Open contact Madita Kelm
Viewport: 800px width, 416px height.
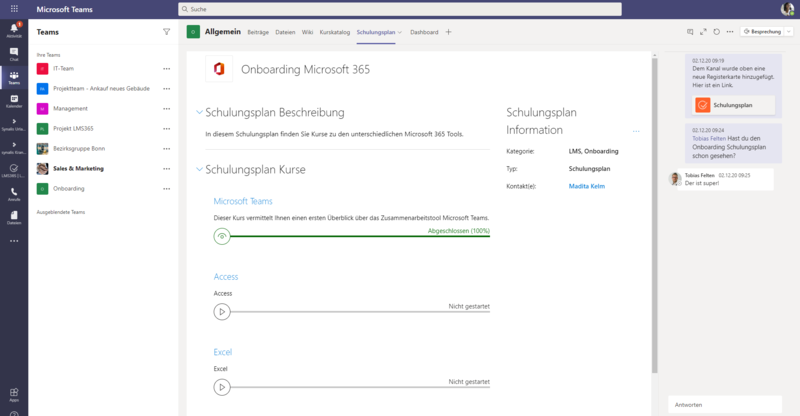tap(587, 186)
